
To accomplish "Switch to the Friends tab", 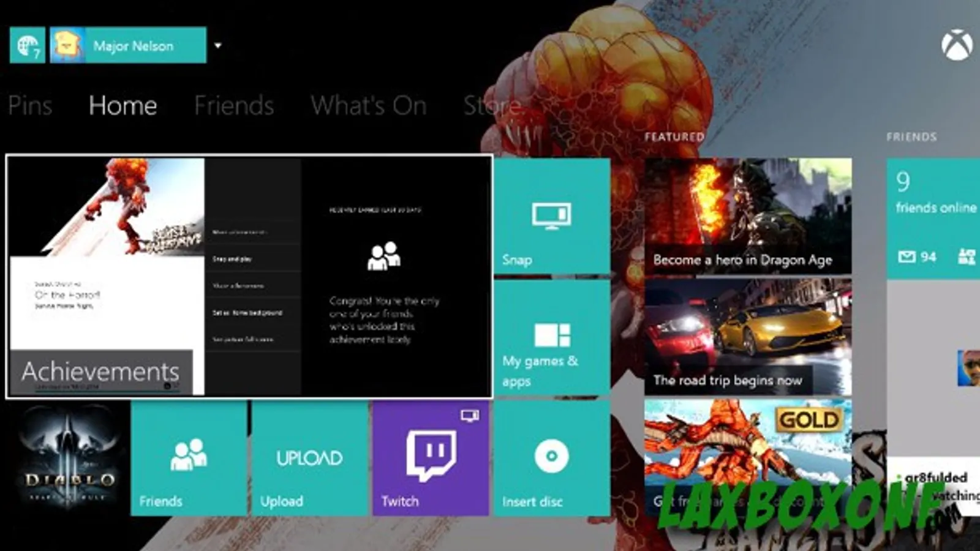I will pyautogui.click(x=234, y=105).
